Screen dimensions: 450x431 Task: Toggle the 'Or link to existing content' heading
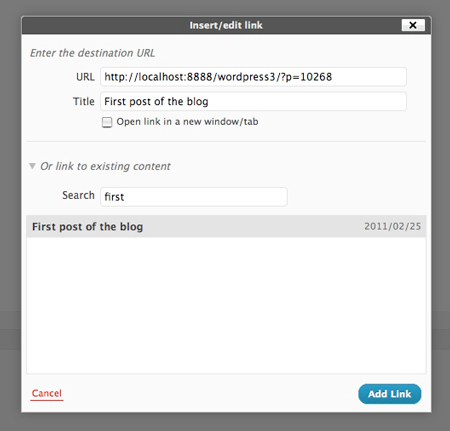click(105, 166)
